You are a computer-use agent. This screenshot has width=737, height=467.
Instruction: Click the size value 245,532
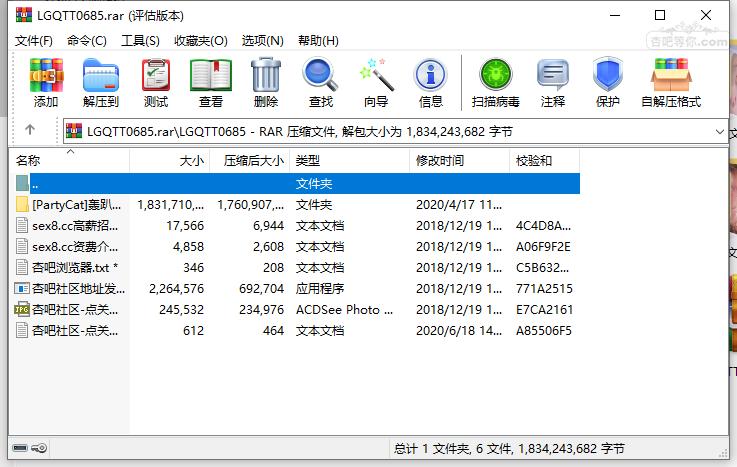(x=181, y=310)
